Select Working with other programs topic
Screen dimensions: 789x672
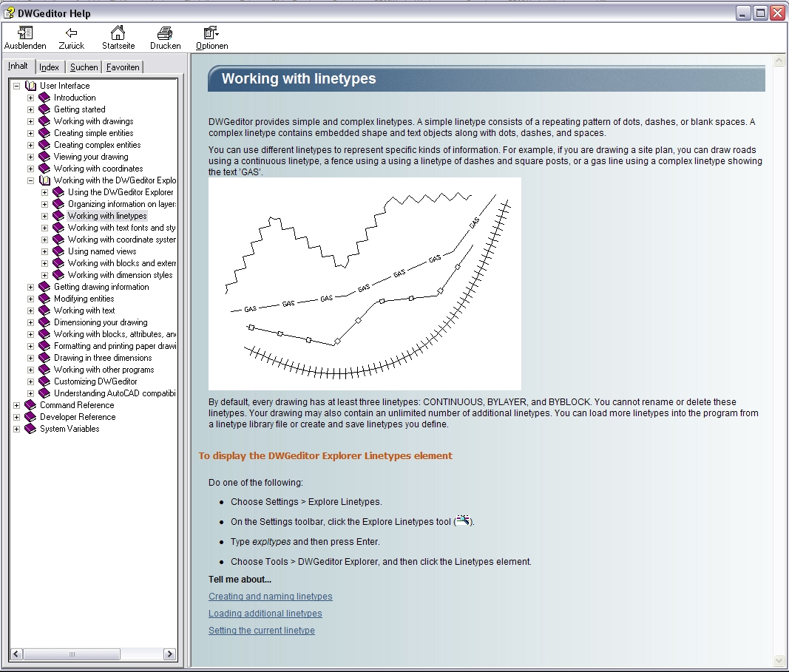click(104, 370)
